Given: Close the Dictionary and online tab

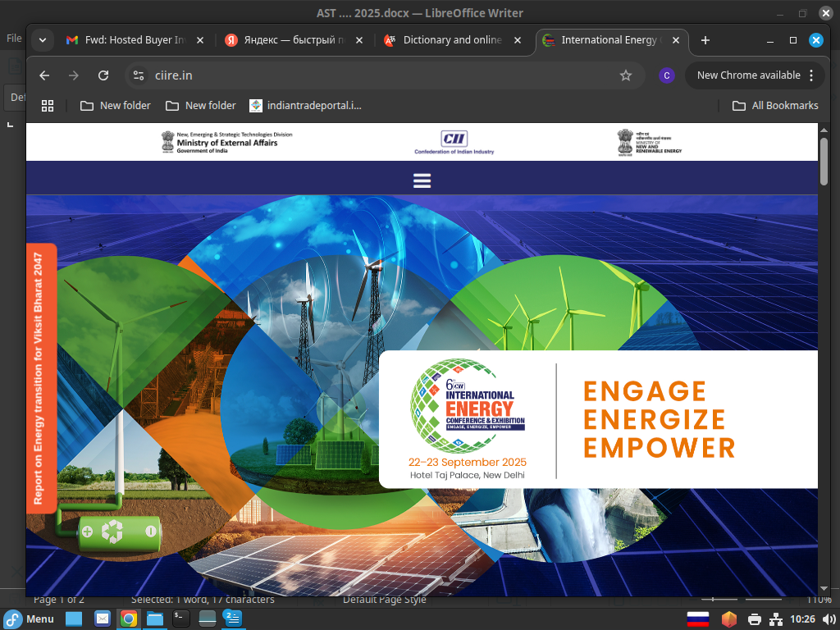Looking at the screenshot, I should (518, 40).
